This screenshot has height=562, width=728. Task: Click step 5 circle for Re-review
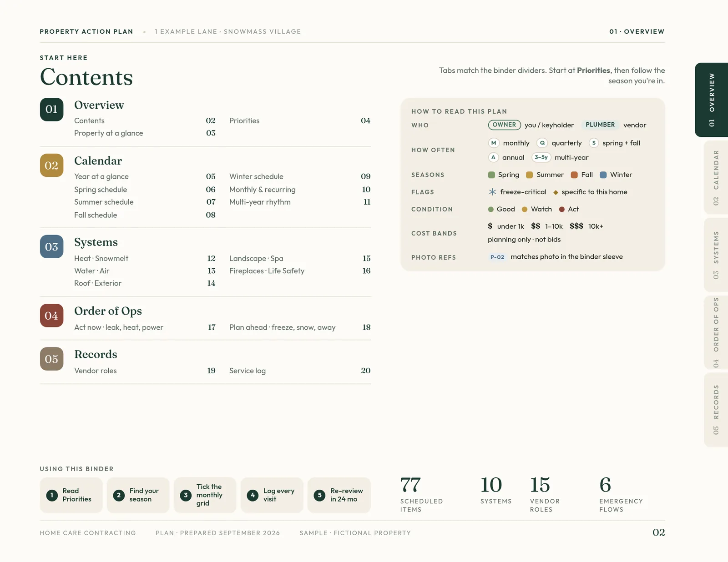click(319, 495)
